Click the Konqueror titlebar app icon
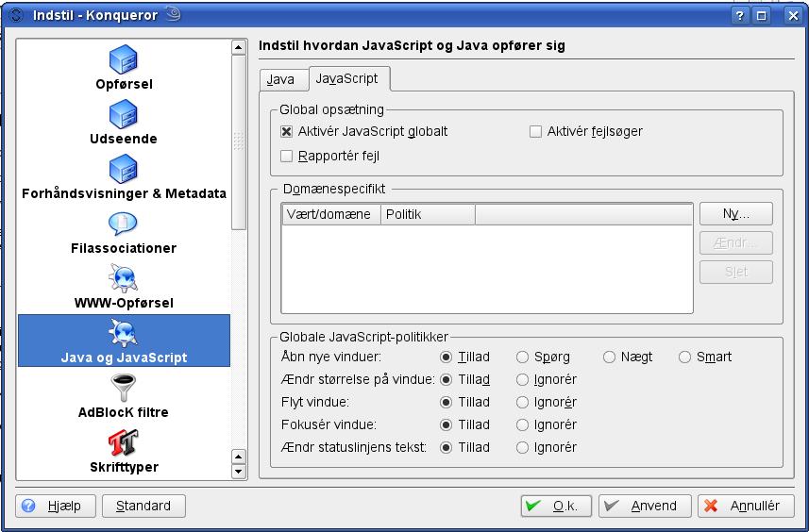The width and height of the screenshot is (809, 532). click(16, 15)
